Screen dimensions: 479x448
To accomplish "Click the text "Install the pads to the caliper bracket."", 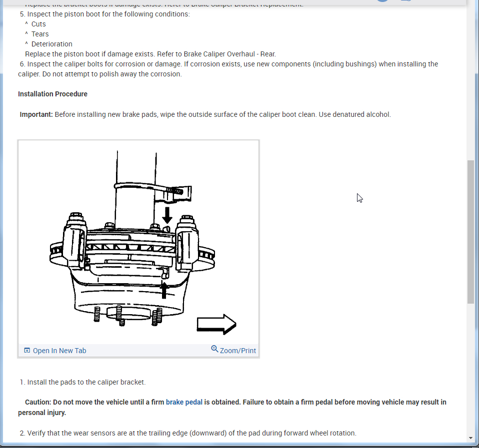I will click(x=86, y=382).
